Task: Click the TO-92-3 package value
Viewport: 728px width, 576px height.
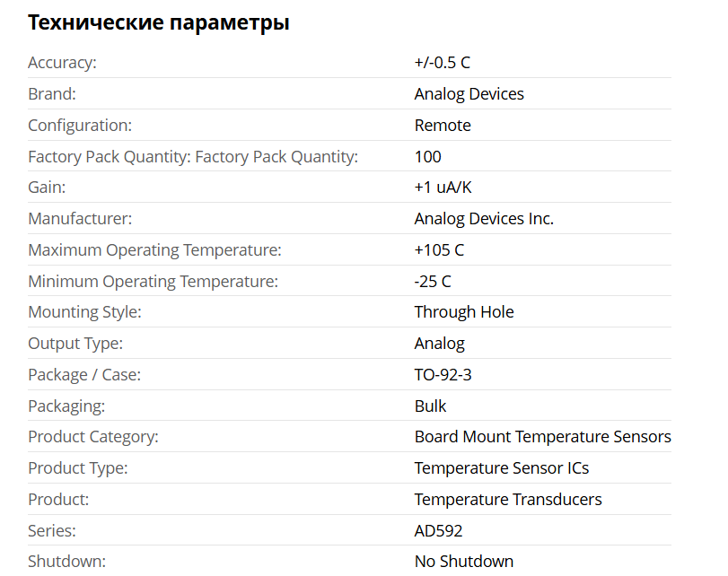Action: (443, 375)
